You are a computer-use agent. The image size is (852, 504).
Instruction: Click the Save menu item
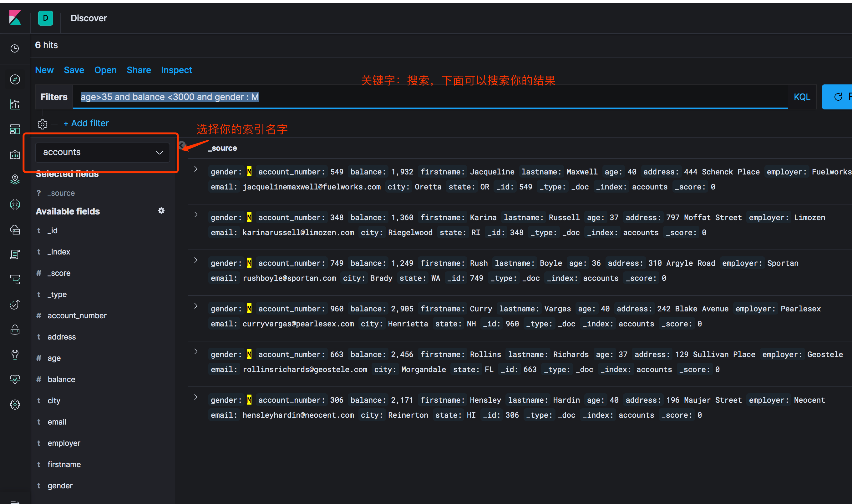(74, 70)
